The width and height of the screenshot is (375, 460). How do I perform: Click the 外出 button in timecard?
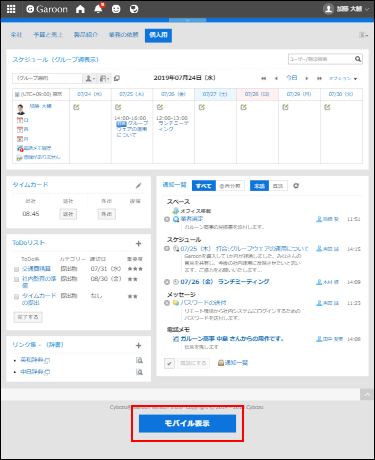pos(107,214)
